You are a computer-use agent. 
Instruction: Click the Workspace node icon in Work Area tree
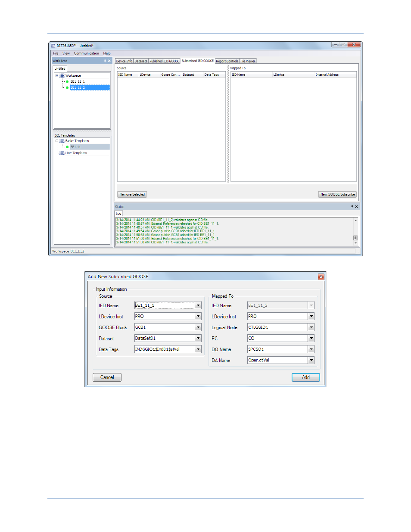click(x=62, y=75)
